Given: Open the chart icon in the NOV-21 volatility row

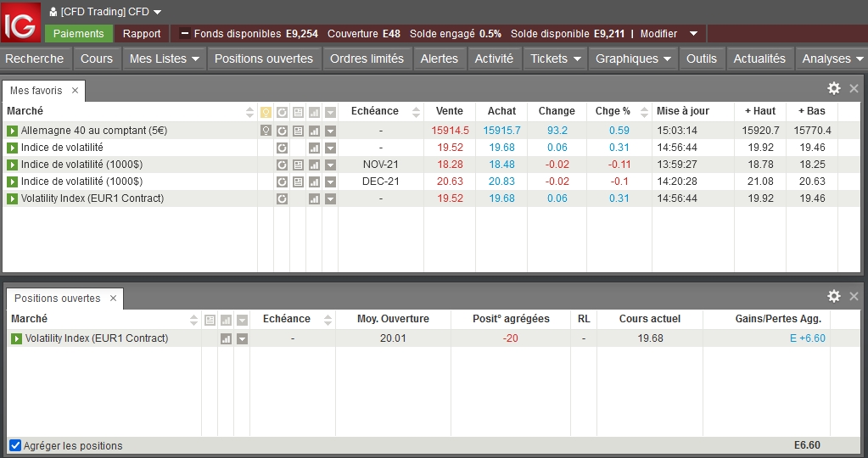Looking at the screenshot, I should tap(314, 165).
